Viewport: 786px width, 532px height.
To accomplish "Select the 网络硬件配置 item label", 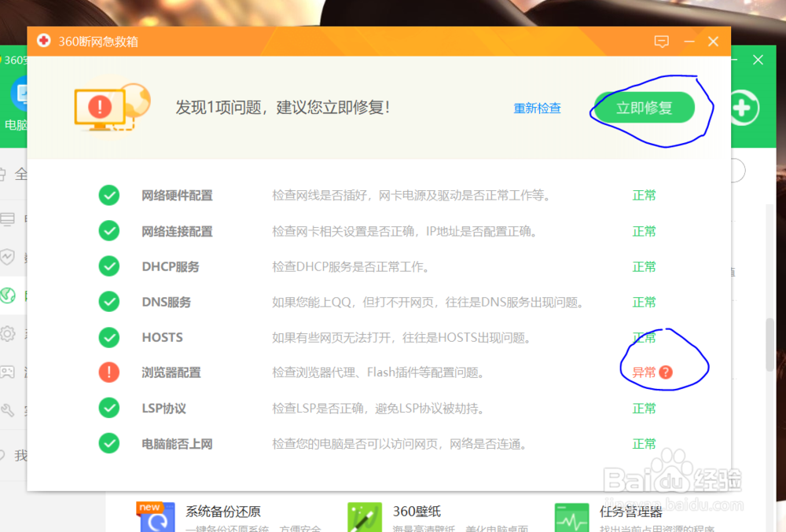I will coord(177,196).
